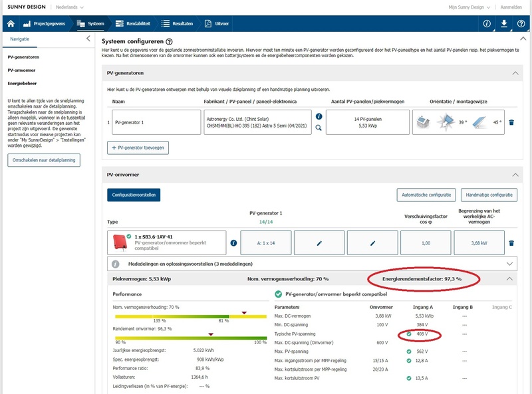
Task: Open Resultaten step
Action: [x=177, y=23]
